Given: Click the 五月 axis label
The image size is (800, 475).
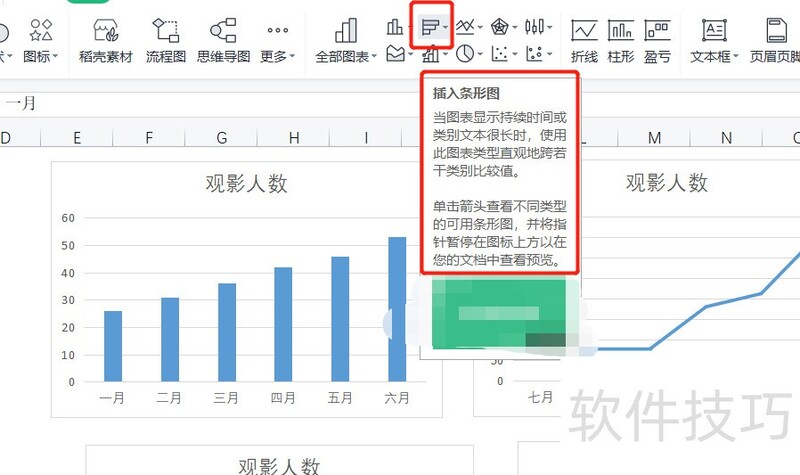Looking at the screenshot, I should [340, 397].
